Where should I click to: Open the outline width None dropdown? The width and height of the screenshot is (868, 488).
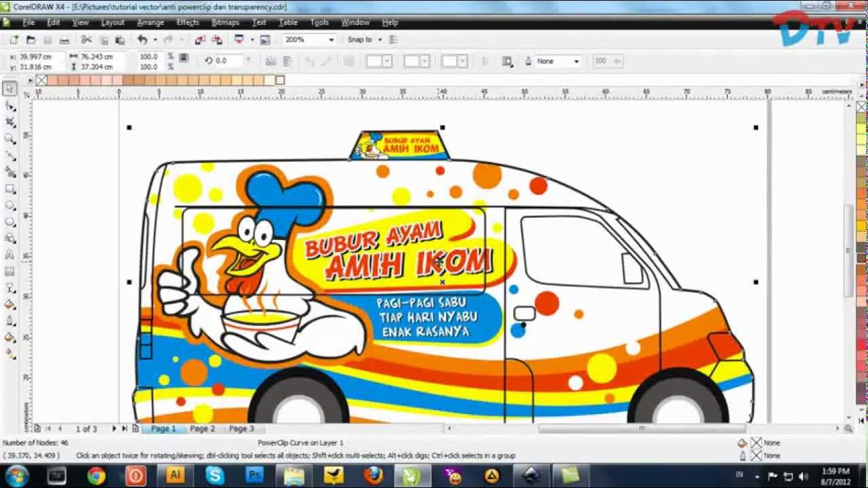click(x=576, y=61)
